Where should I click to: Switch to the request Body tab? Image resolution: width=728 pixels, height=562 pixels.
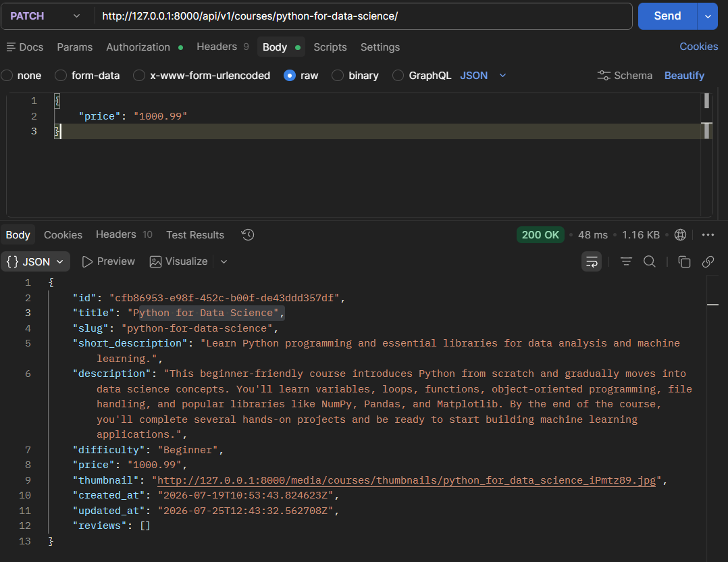click(x=281, y=47)
